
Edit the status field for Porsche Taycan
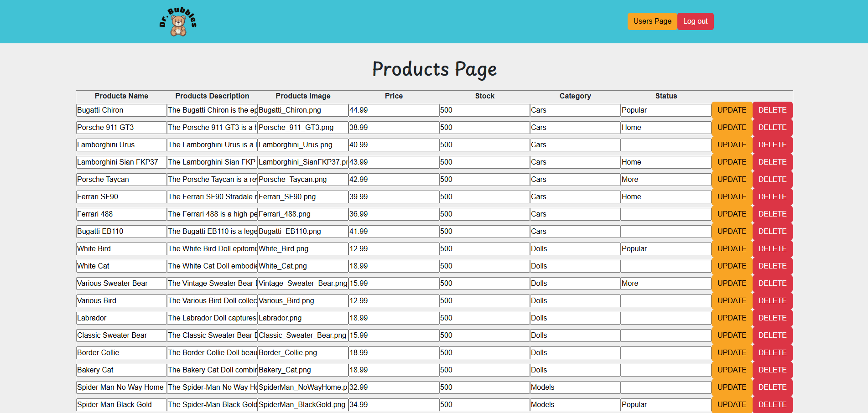(665, 179)
